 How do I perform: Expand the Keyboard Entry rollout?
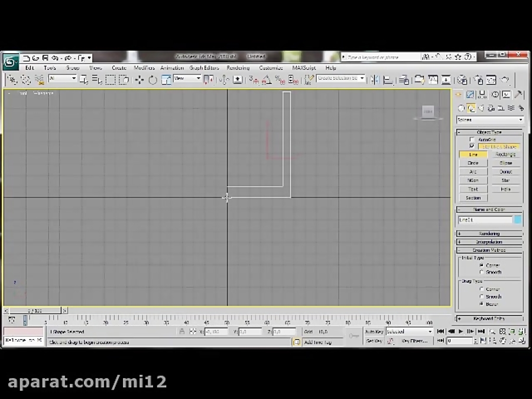(x=489, y=319)
